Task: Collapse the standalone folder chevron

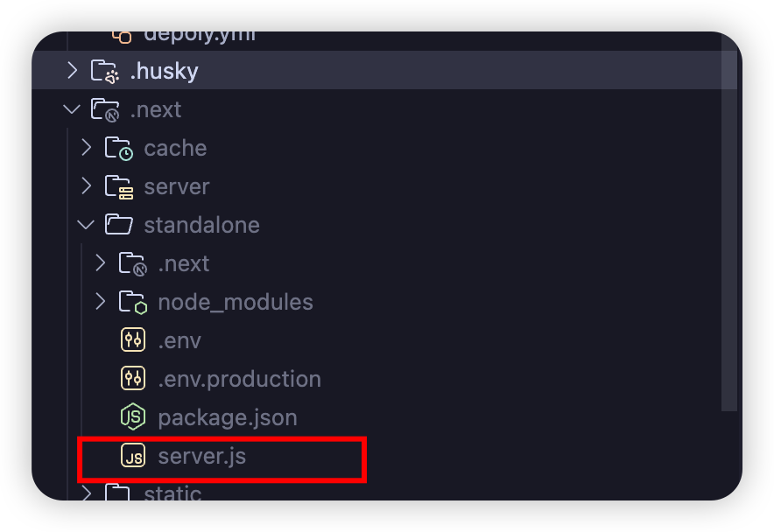Action: [86, 225]
